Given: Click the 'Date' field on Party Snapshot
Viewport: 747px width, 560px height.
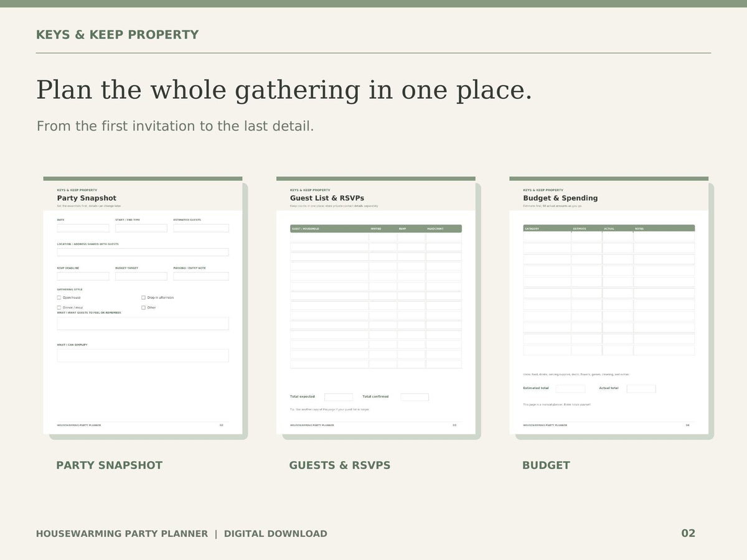Looking at the screenshot, I should tap(83, 228).
